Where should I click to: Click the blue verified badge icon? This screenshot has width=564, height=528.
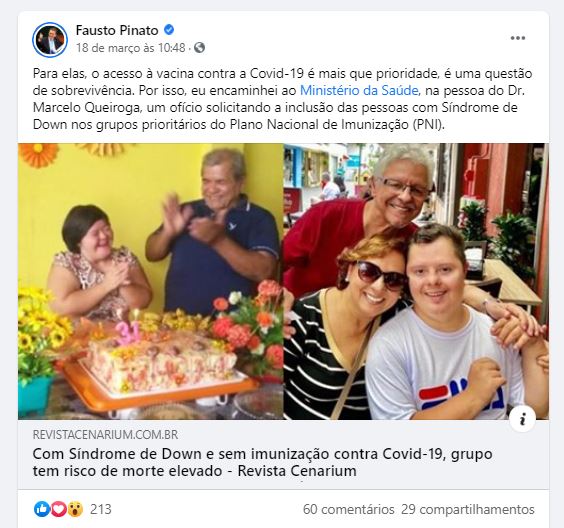click(x=169, y=30)
